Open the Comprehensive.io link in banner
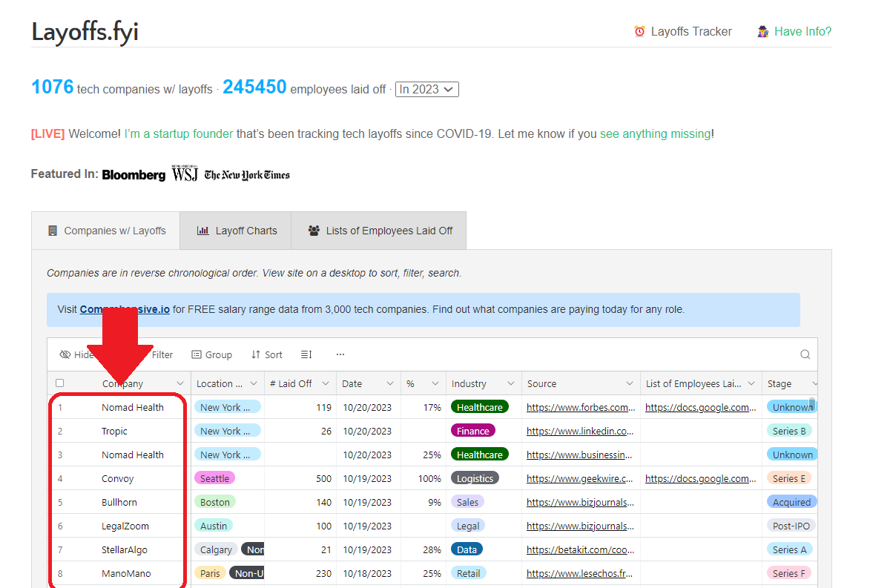 (x=125, y=309)
